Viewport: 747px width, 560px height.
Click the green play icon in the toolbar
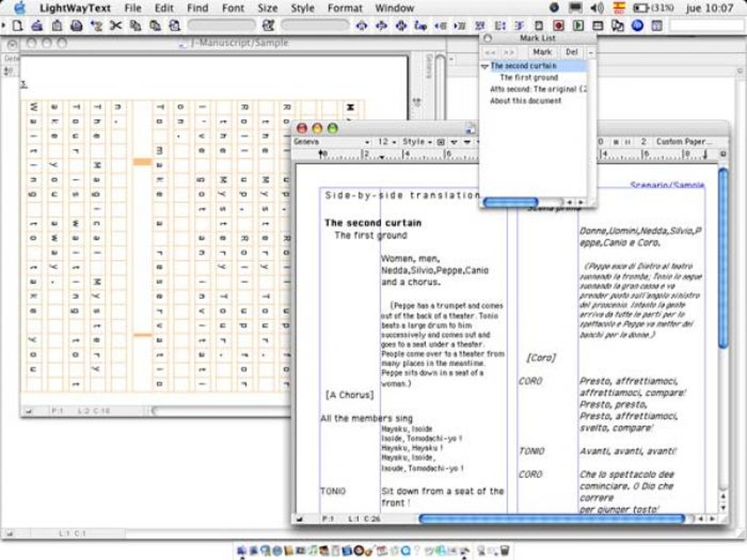(x=578, y=26)
